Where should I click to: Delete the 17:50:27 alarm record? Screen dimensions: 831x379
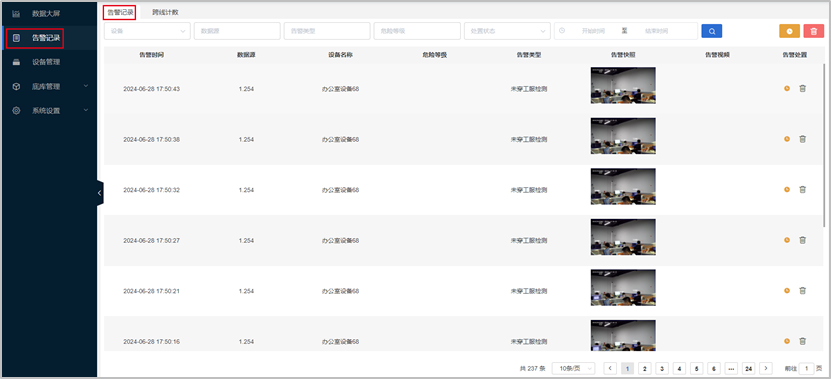(x=802, y=240)
